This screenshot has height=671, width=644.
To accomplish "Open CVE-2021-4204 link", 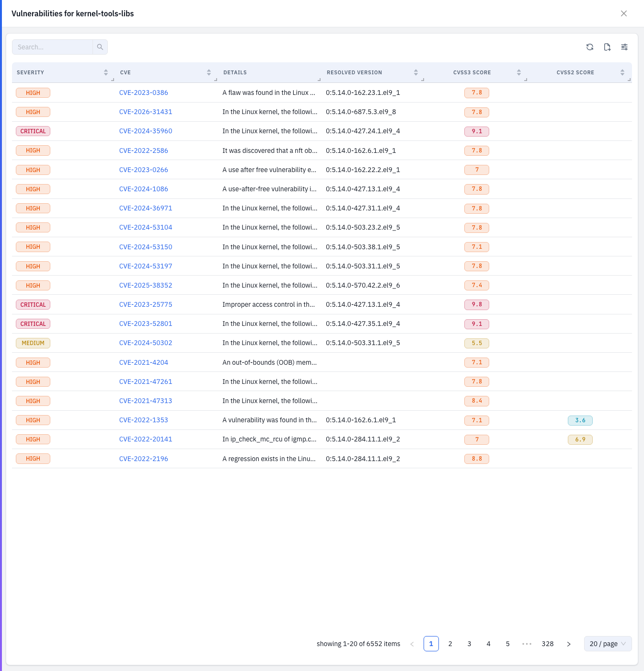I will tap(144, 362).
